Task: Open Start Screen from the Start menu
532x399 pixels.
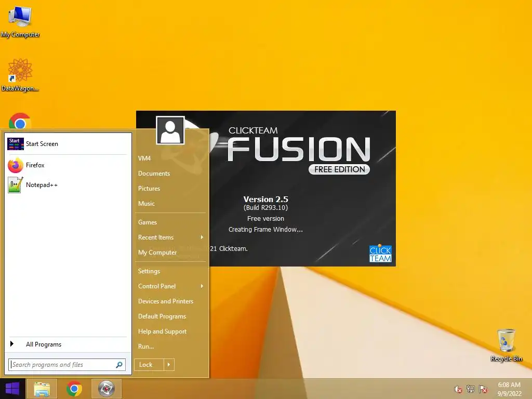Action: click(x=68, y=144)
